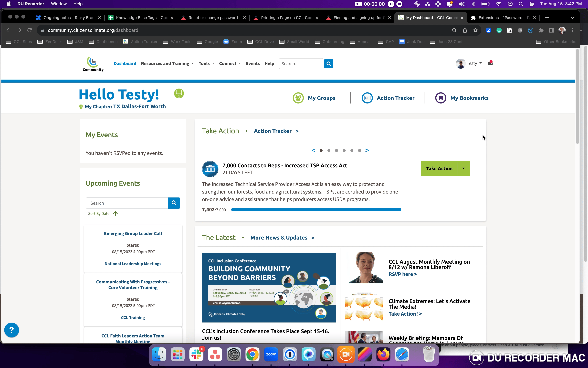Image resolution: width=588 pixels, height=368 pixels.
Task: Click the blue help question mark bubble
Action: click(12, 330)
